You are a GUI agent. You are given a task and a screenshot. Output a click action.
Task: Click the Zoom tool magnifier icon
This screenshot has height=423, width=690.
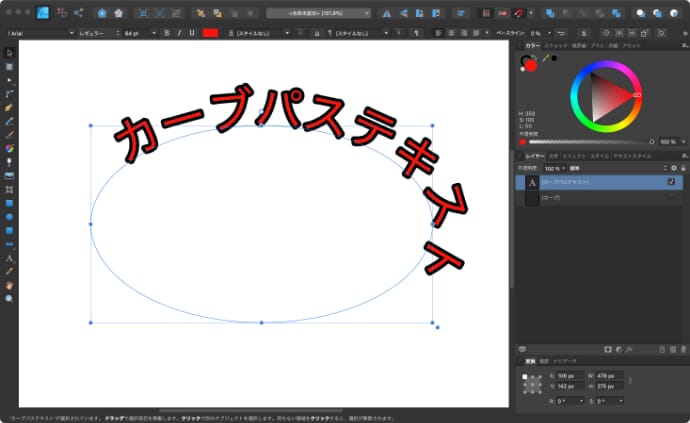(x=9, y=298)
